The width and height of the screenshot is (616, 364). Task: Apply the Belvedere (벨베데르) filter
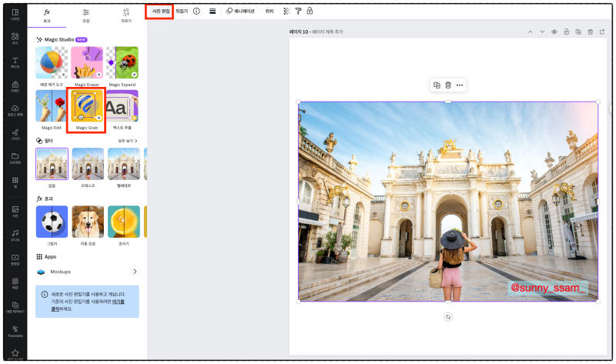[124, 164]
